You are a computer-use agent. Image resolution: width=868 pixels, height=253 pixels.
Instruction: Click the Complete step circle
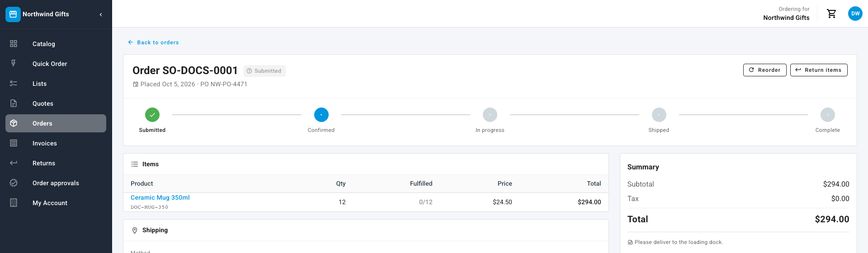pos(828,115)
